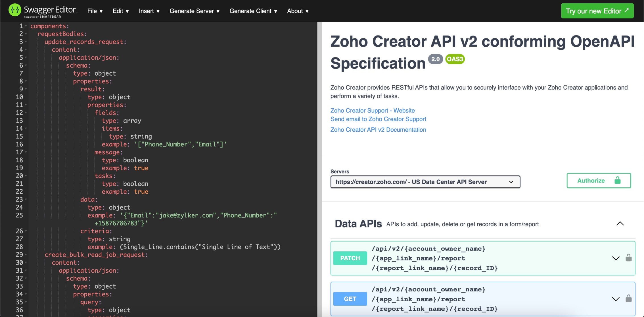Click 'type: boolean' on line 21
This screenshot has height=317, width=644.
pyautogui.click(x=125, y=184)
